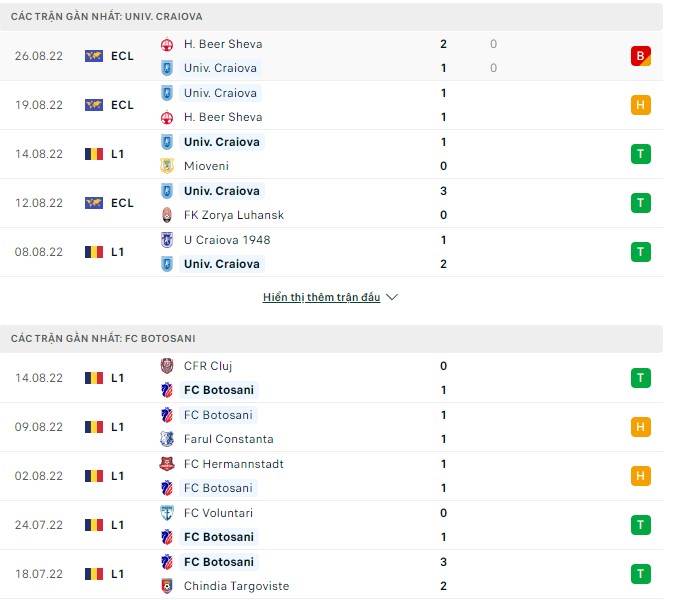The width and height of the screenshot is (673, 600).
Task: Click the Romanian flag on 14.08.22 Mioveni match
Action: [94, 154]
